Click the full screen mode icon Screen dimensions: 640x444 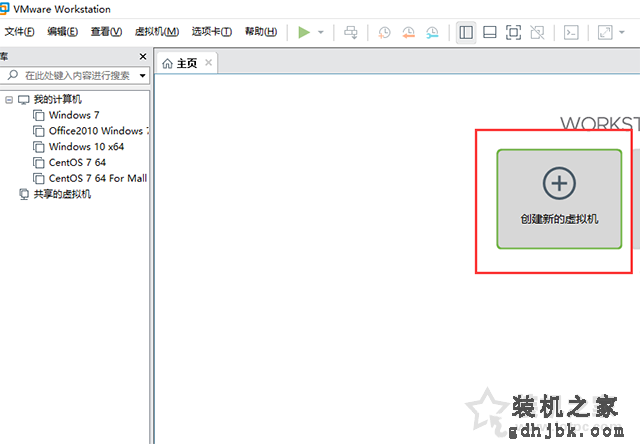click(513, 32)
